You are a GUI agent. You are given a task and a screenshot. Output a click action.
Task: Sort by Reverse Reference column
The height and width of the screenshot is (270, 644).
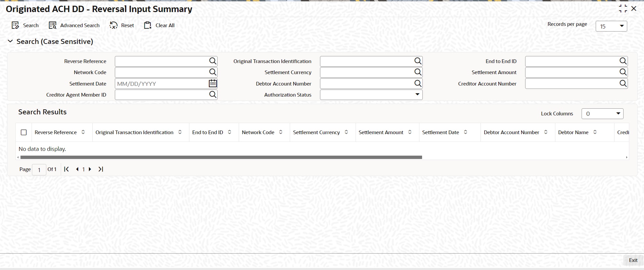(83, 132)
